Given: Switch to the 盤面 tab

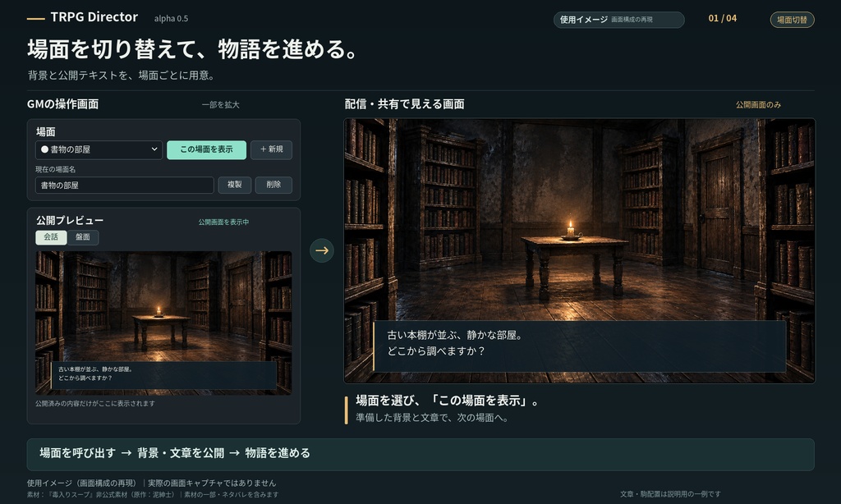Looking at the screenshot, I should (83, 237).
